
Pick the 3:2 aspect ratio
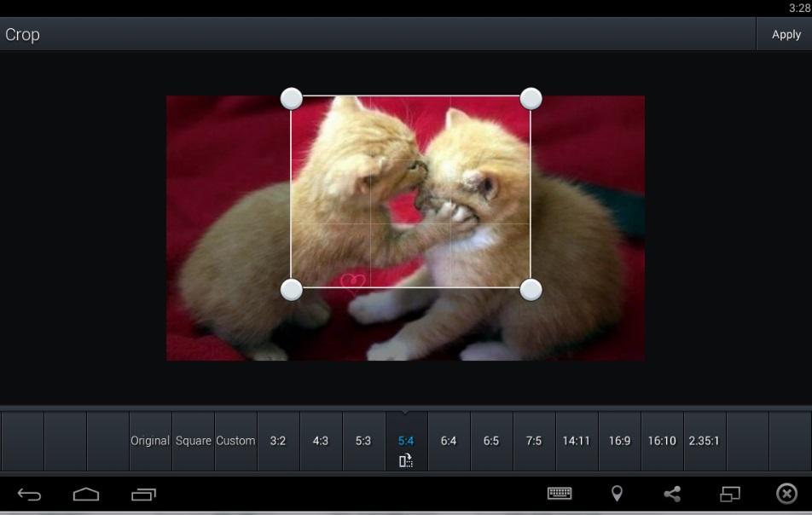click(278, 441)
